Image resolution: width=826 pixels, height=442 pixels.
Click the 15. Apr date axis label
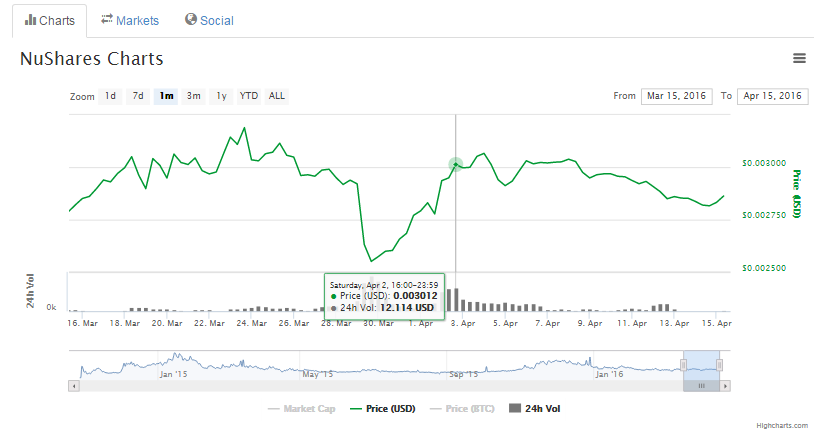tap(716, 323)
